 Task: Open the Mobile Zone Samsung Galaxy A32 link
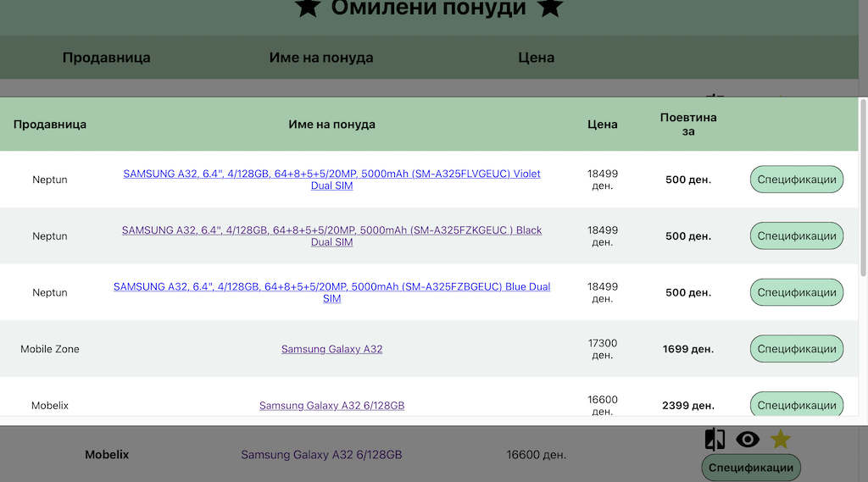(x=331, y=349)
